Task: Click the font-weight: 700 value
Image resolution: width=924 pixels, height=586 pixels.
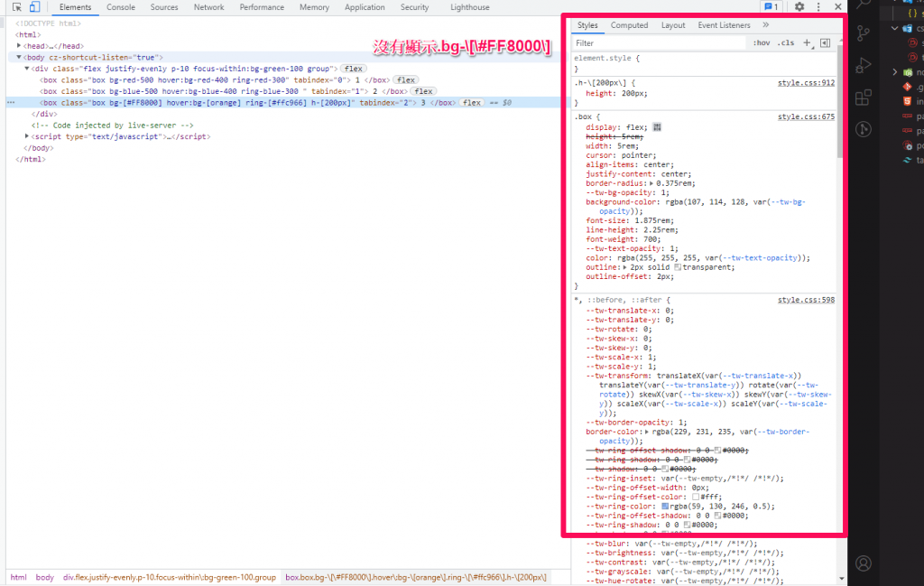Action: 651,239
